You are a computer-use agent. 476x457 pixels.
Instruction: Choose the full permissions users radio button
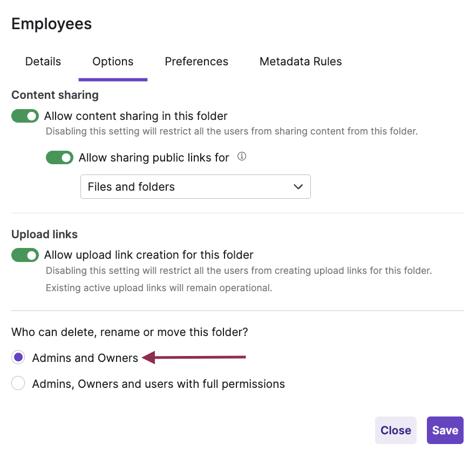coord(18,384)
